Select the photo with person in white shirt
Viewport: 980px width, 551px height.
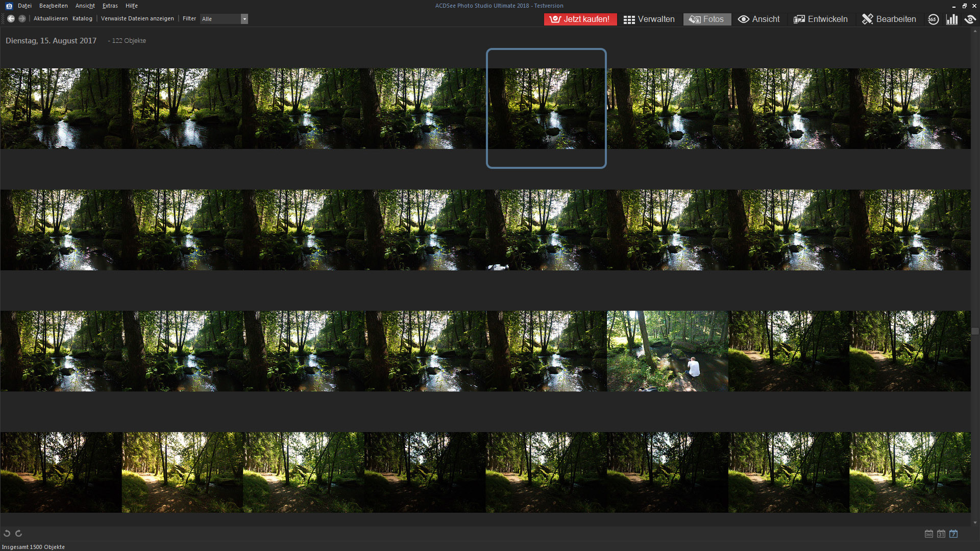click(667, 352)
